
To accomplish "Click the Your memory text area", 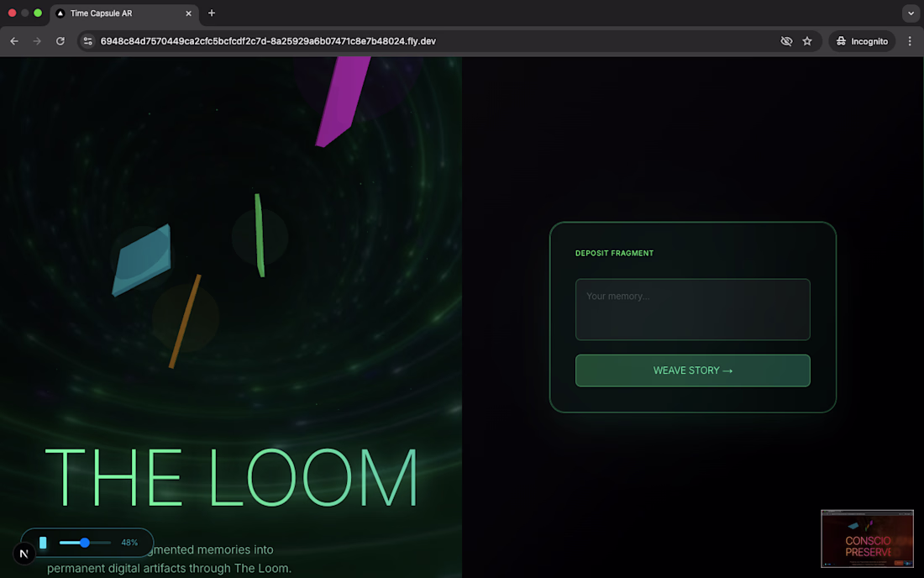I will [x=692, y=309].
